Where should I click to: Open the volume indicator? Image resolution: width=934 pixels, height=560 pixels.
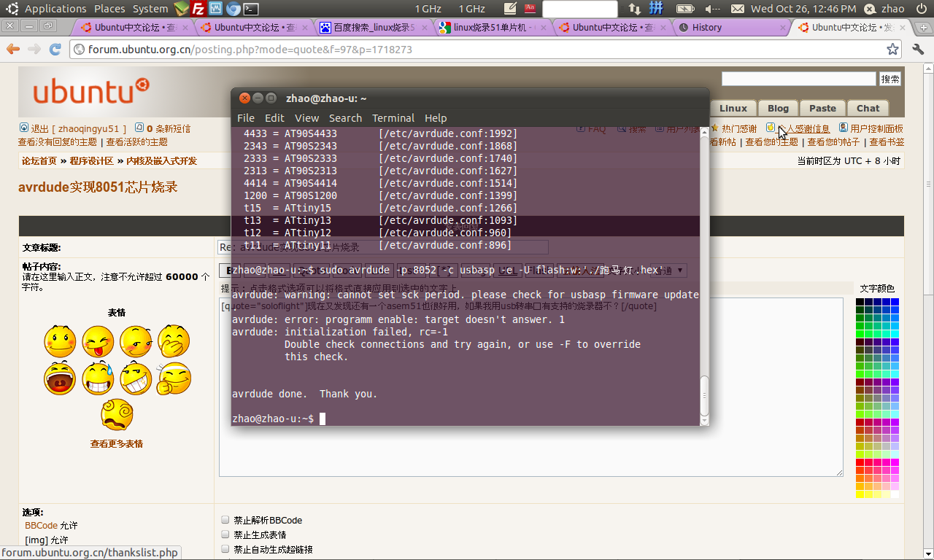point(713,9)
